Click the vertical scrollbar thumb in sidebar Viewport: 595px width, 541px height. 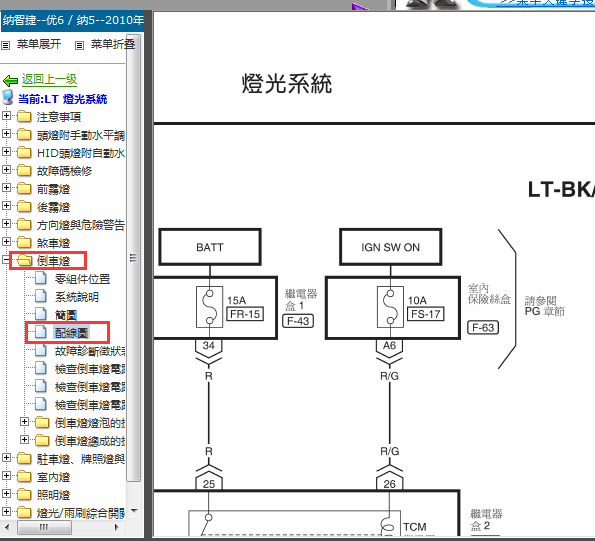point(133,258)
